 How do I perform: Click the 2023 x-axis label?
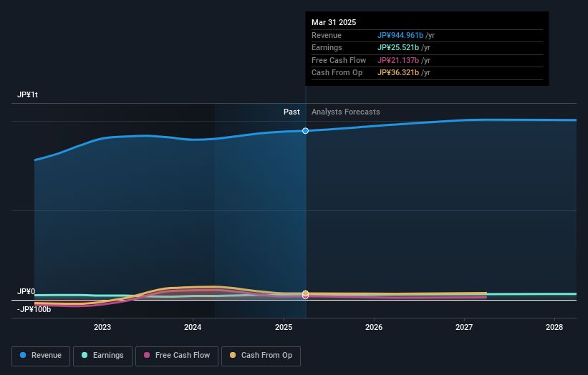(102, 328)
